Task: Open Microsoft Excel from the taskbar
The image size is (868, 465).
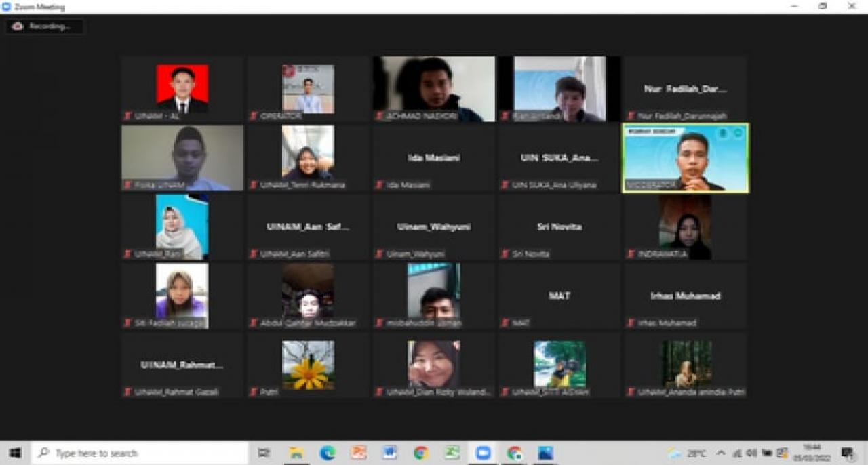Action: (453, 452)
